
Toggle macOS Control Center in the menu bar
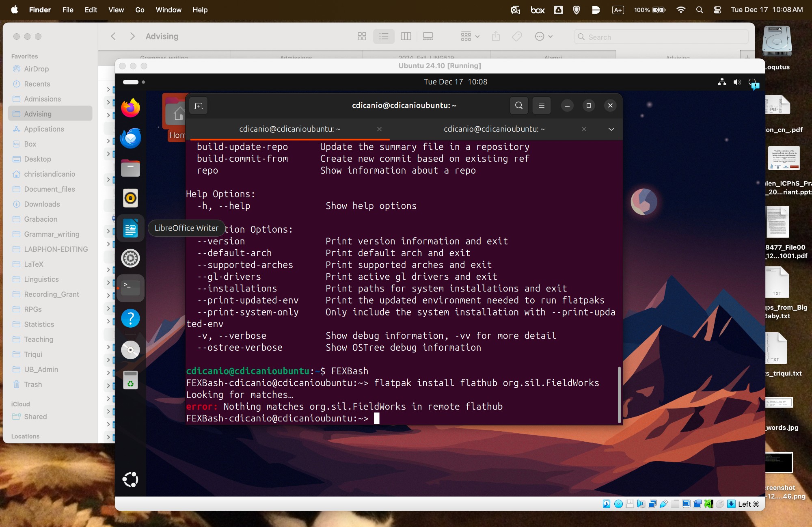click(x=717, y=10)
